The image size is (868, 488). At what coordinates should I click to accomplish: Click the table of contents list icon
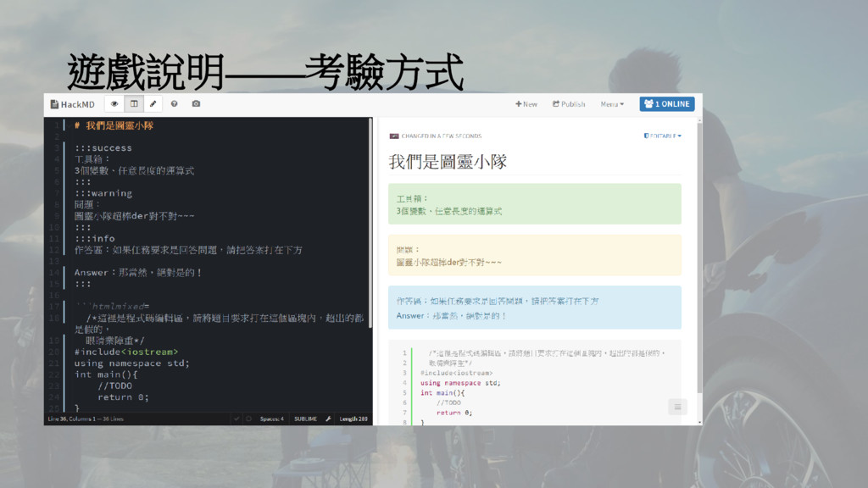(x=677, y=408)
